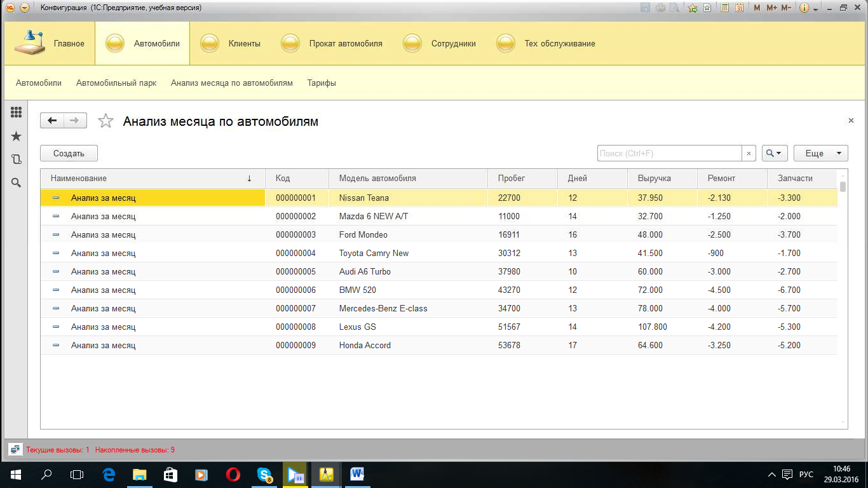This screenshot has height=488, width=868.
Task: Open the 1C main menu dropdown in title bar
Action: [24, 8]
